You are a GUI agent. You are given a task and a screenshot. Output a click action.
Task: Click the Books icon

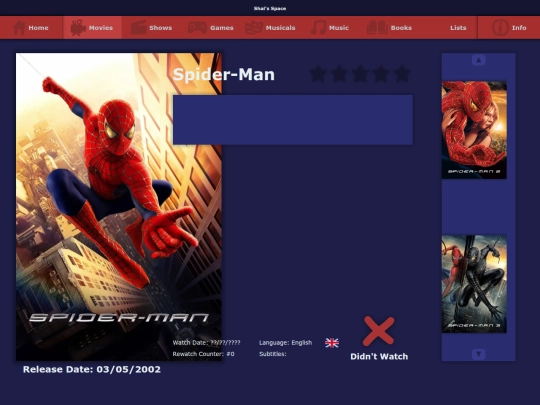tap(377, 28)
